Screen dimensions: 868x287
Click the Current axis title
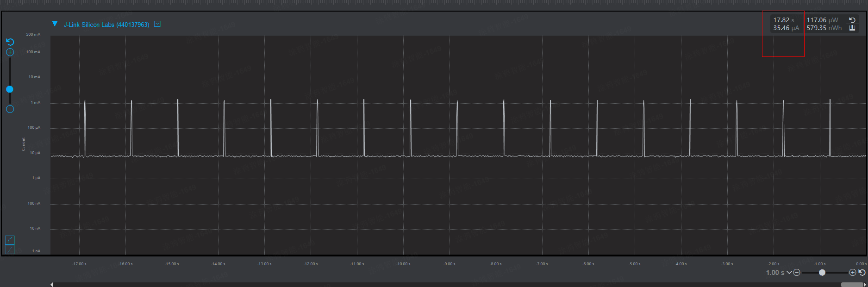[x=24, y=144]
